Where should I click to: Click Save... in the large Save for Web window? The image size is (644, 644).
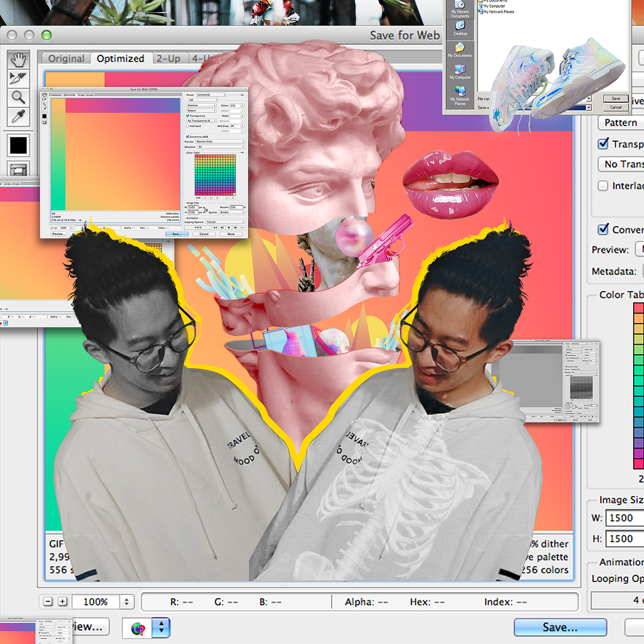[560, 627]
